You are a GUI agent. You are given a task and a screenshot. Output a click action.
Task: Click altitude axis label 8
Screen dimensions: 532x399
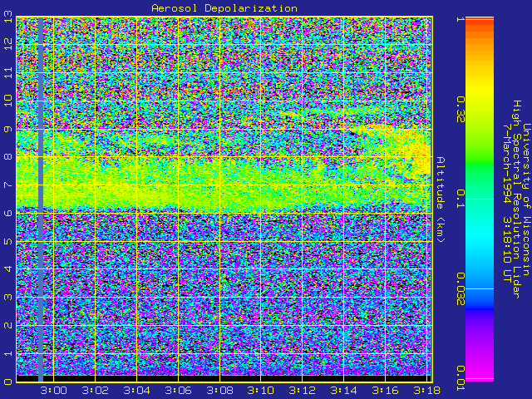(x=8, y=157)
